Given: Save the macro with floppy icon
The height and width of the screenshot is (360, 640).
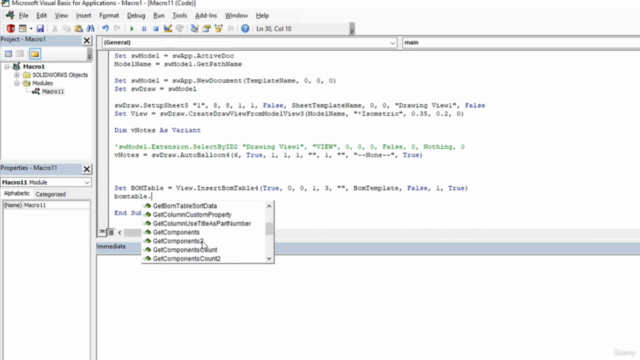Looking at the screenshot, I should (40, 29).
